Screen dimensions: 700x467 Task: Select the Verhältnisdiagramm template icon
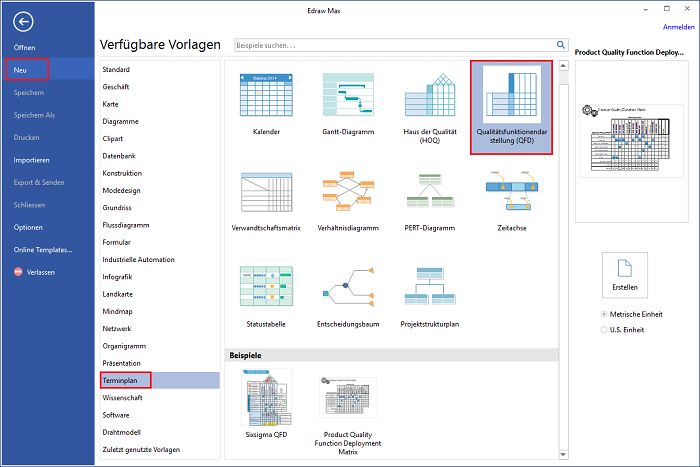pos(348,191)
